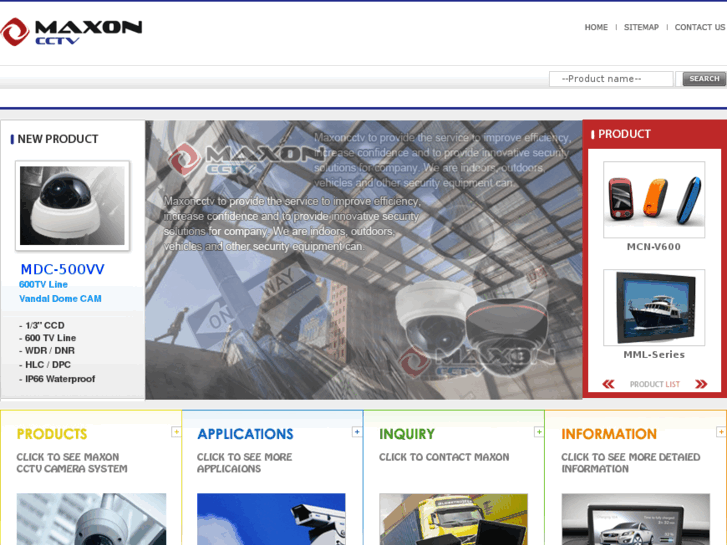
Task: Open the CONTACT US menu link
Action: pos(700,27)
